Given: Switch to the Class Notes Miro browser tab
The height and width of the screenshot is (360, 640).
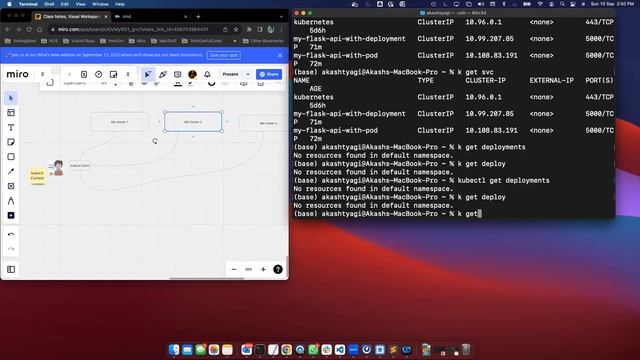Looking at the screenshot, I should point(71,16).
